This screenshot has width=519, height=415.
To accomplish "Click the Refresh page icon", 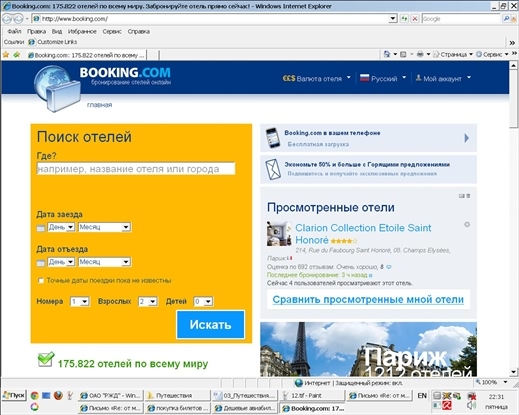I will [x=404, y=19].
